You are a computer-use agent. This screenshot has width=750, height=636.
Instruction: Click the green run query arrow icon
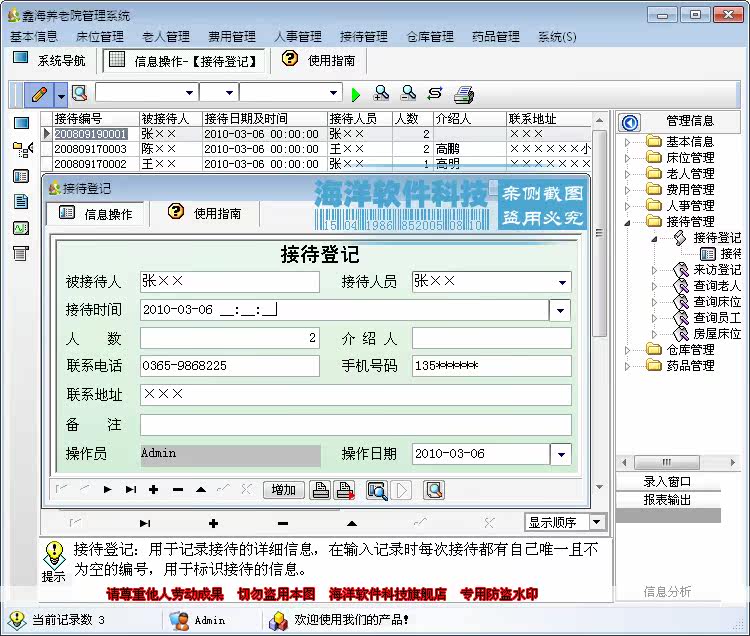pyautogui.click(x=355, y=94)
